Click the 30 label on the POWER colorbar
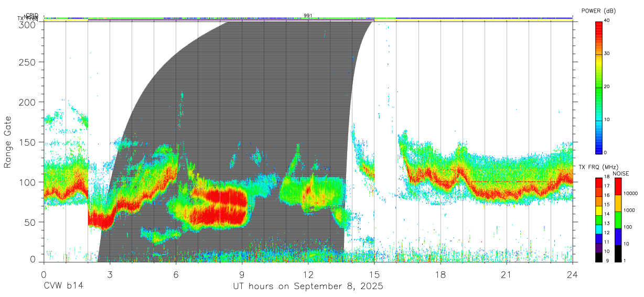Screen dimensions: 644x297 pos(608,53)
